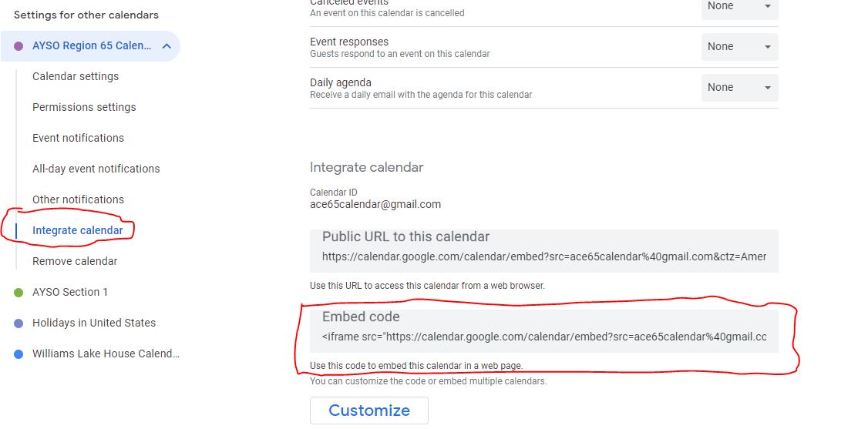Jump to Event notifications section
The width and height of the screenshot is (868, 429).
click(78, 138)
